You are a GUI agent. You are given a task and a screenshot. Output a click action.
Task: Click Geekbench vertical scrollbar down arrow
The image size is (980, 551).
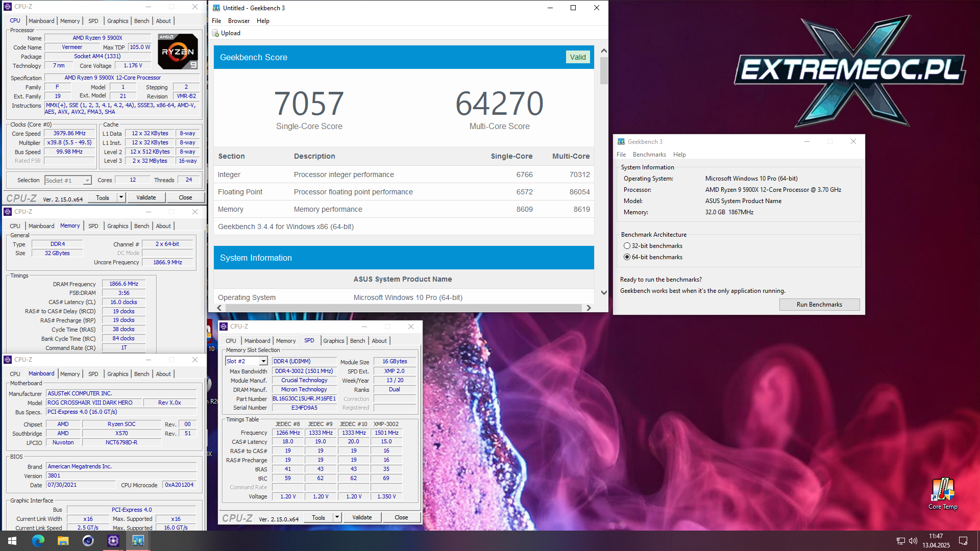pyautogui.click(x=604, y=293)
